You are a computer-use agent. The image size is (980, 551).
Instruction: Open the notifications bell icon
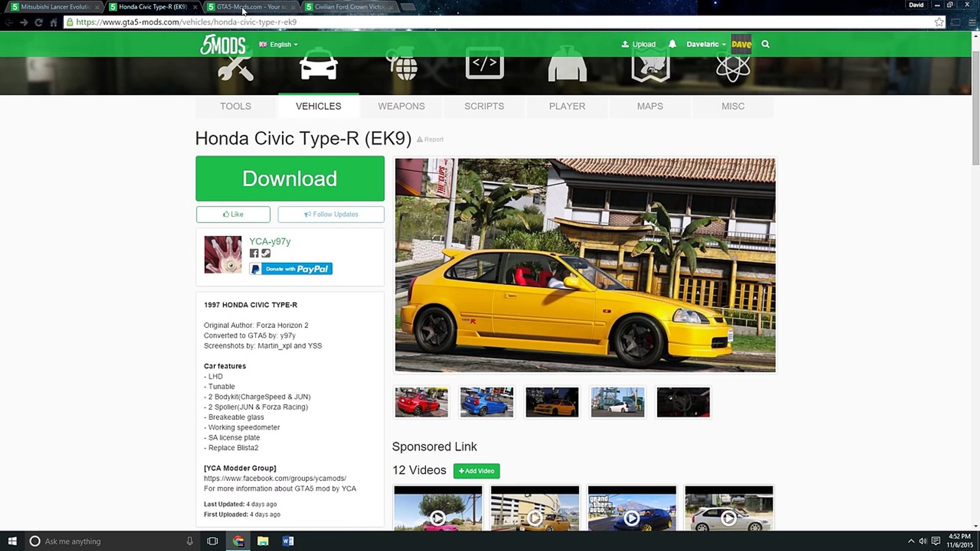[x=672, y=44]
